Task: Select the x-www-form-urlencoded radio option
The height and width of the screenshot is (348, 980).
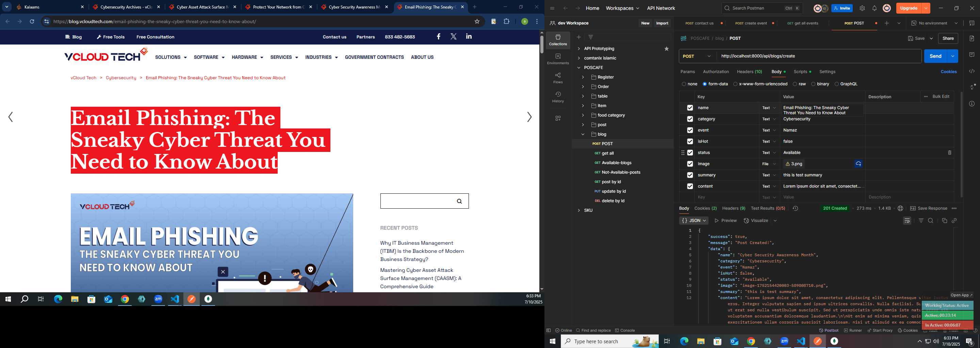Action: click(735, 84)
